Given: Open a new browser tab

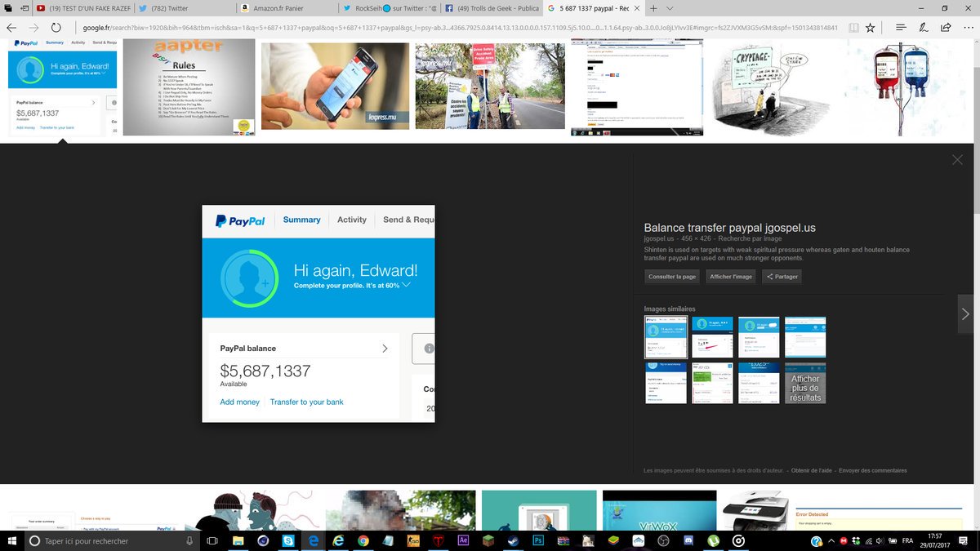Looking at the screenshot, I should point(653,8).
